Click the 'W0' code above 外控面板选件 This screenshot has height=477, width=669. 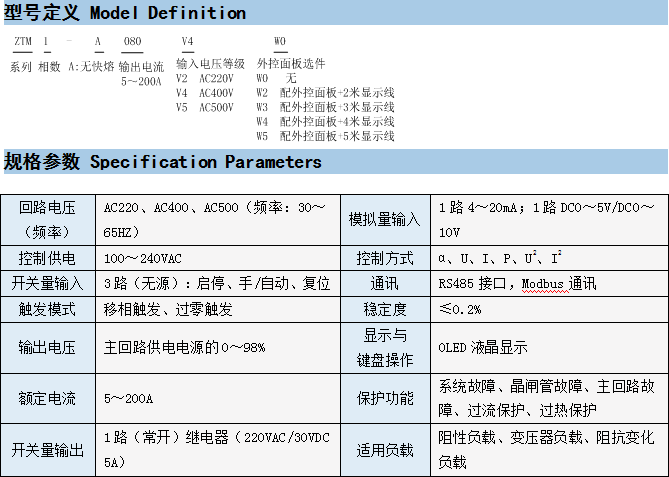point(280,41)
